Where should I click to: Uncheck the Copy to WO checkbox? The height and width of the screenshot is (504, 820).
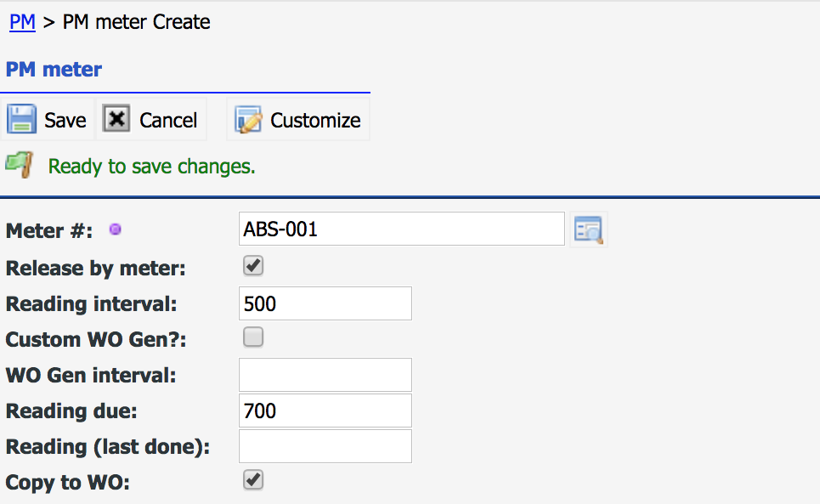tap(253, 480)
